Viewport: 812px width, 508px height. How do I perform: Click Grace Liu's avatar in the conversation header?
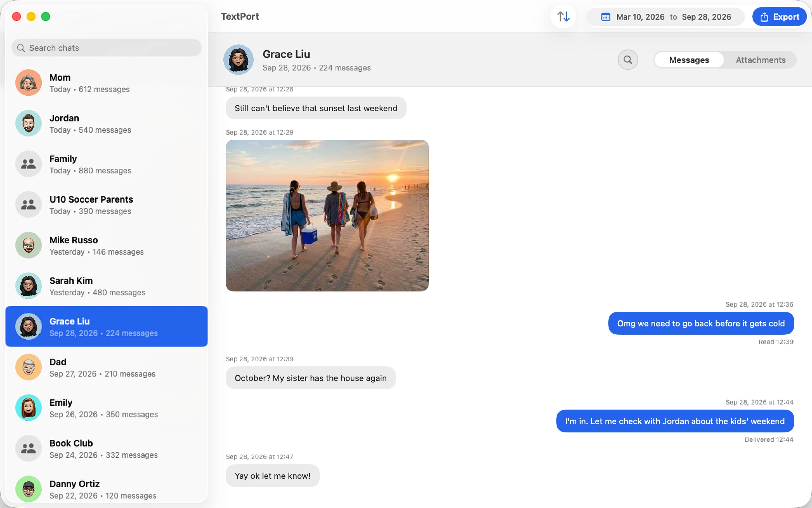click(x=239, y=60)
